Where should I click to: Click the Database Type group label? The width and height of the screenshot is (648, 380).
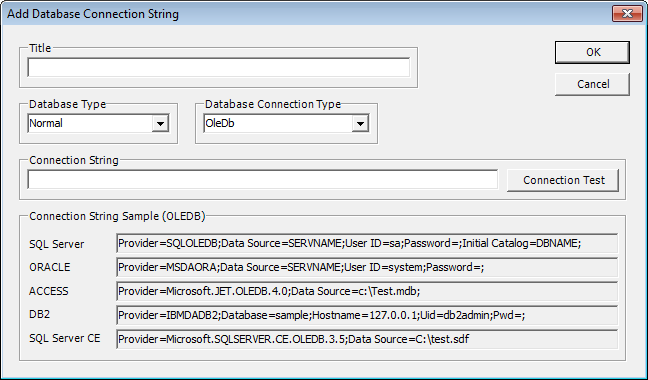(x=67, y=104)
